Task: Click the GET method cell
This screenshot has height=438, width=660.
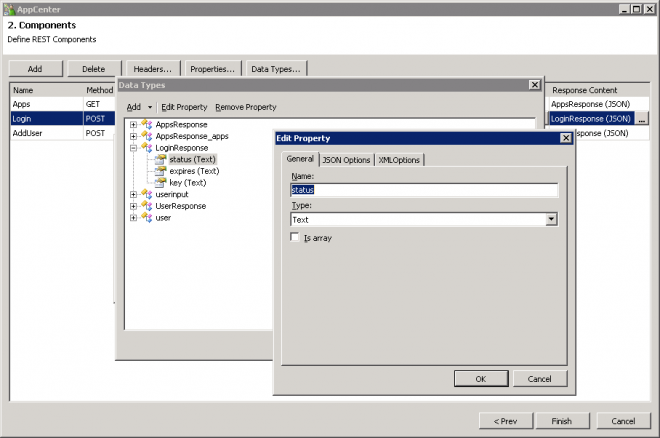Action: [x=99, y=104]
